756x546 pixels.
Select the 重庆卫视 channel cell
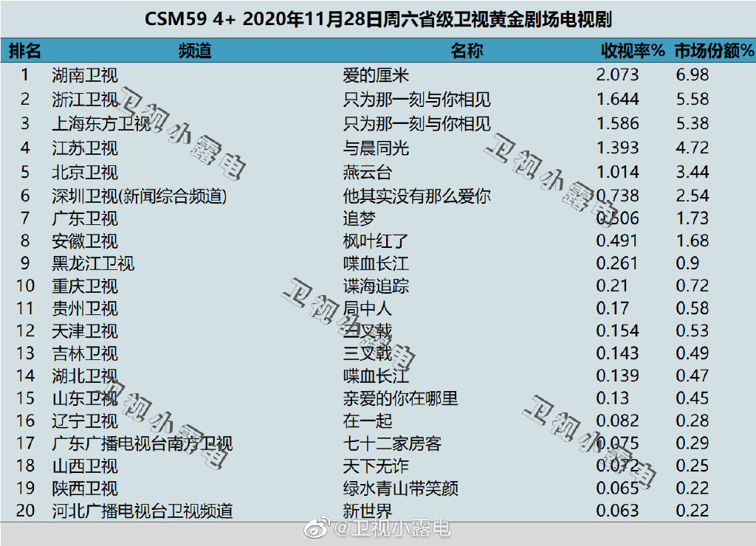click(x=85, y=286)
